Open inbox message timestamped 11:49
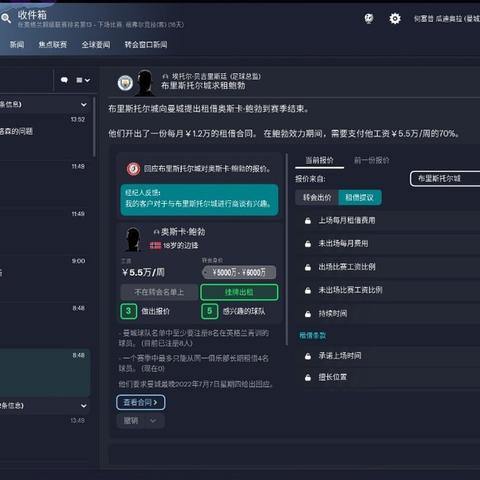The image size is (480, 480). (45, 231)
